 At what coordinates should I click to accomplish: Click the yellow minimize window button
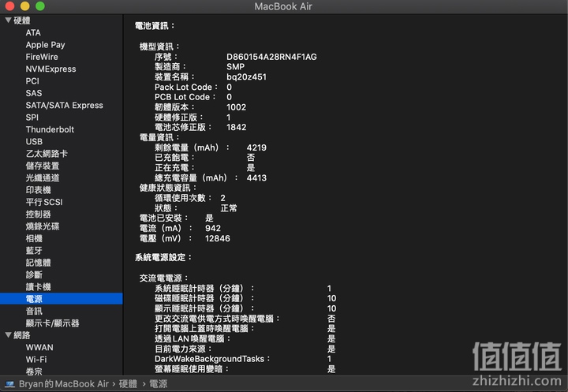pos(25,6)
